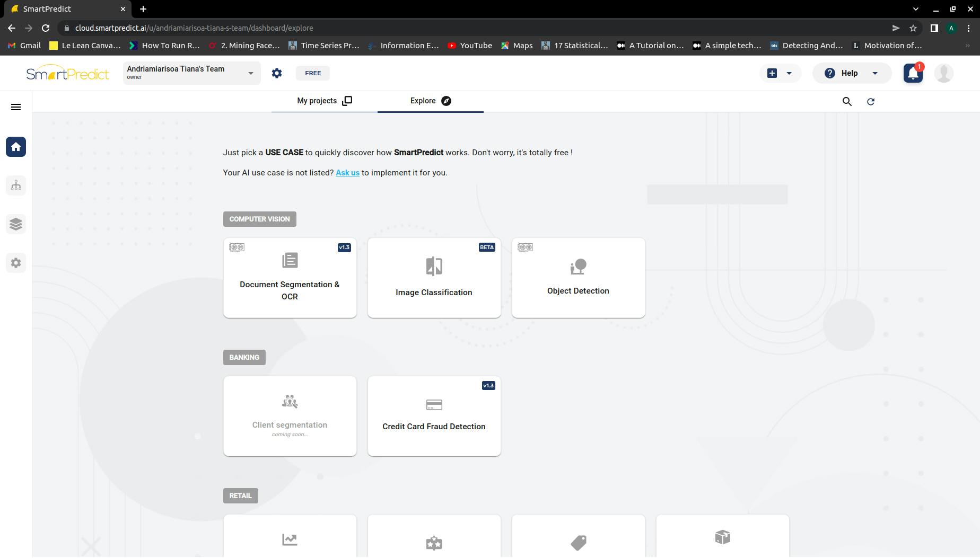Screen dimensions: 980x558
Task: Open the layers stack sidebar icon
Action: point(16,224)
